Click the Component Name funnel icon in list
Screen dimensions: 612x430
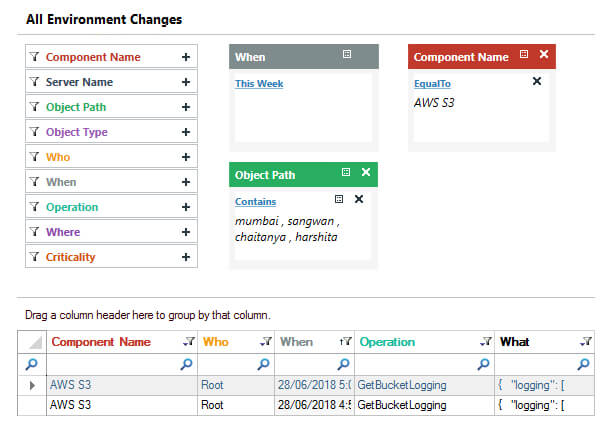click(x=34, y=57)
